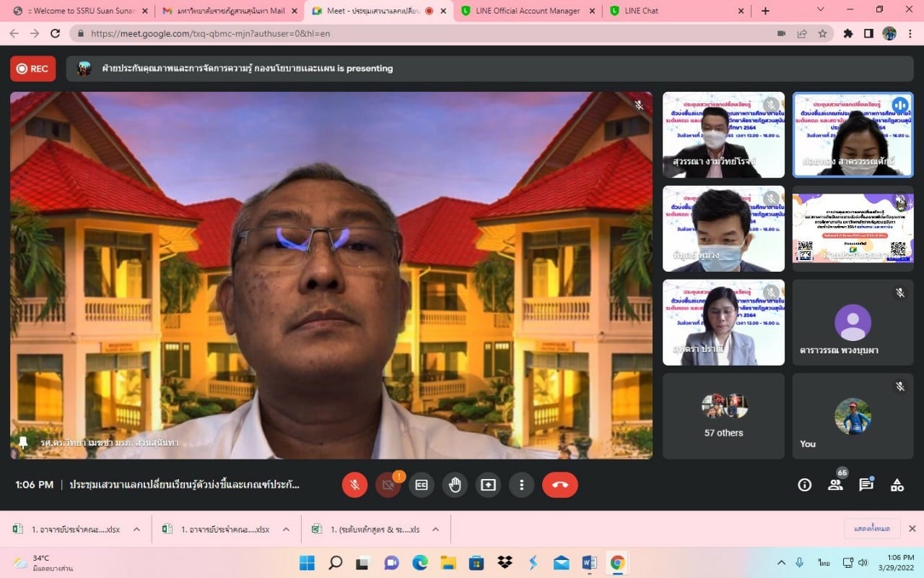Expand options for second xlsx download

point(286,530)
